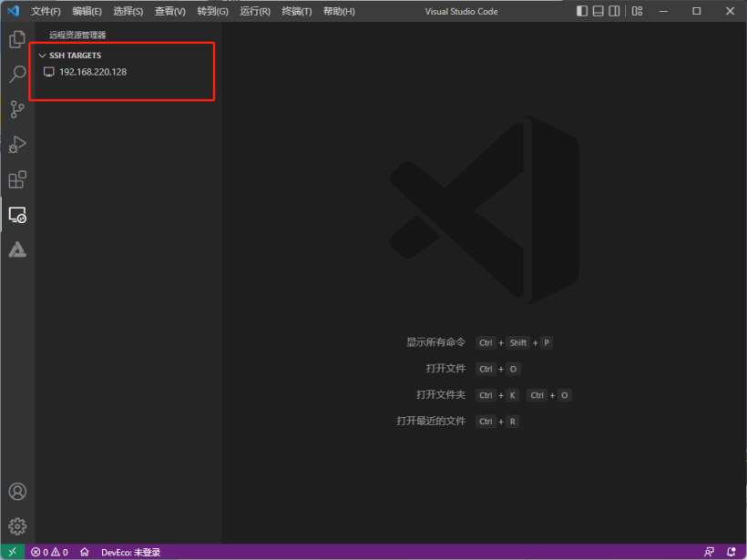Click green remote window button in status bar

12,552
